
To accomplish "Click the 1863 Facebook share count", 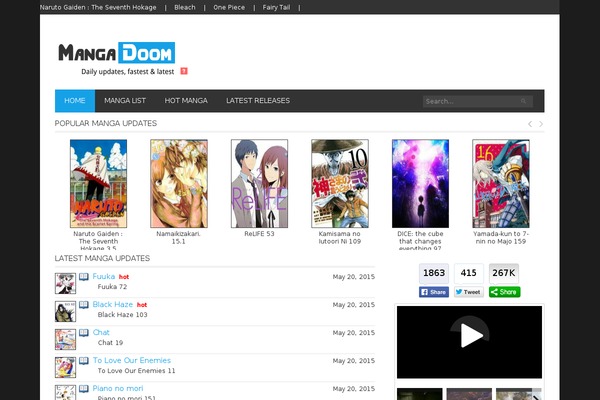I will coord(434,273).
